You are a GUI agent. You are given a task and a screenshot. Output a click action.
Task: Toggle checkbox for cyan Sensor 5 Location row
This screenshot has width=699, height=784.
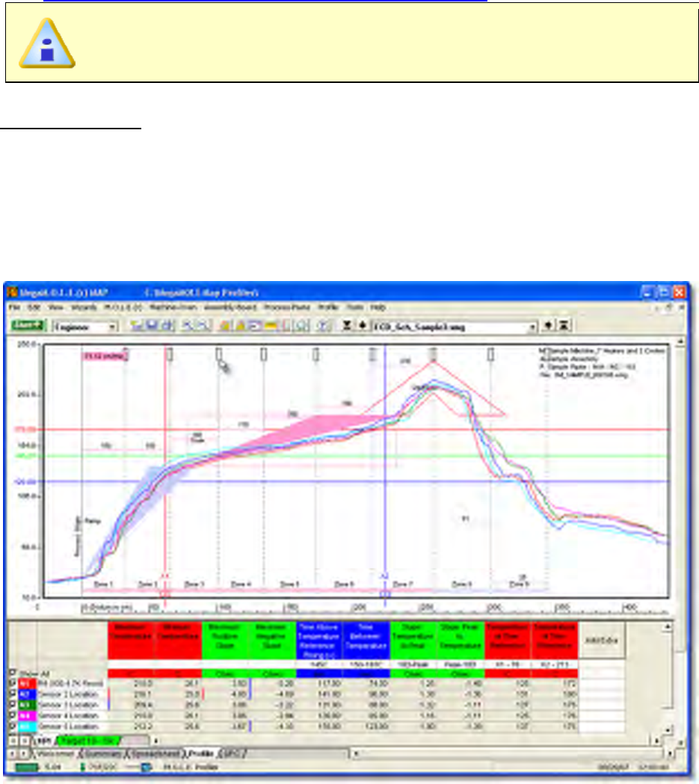(x=13, y=726)
